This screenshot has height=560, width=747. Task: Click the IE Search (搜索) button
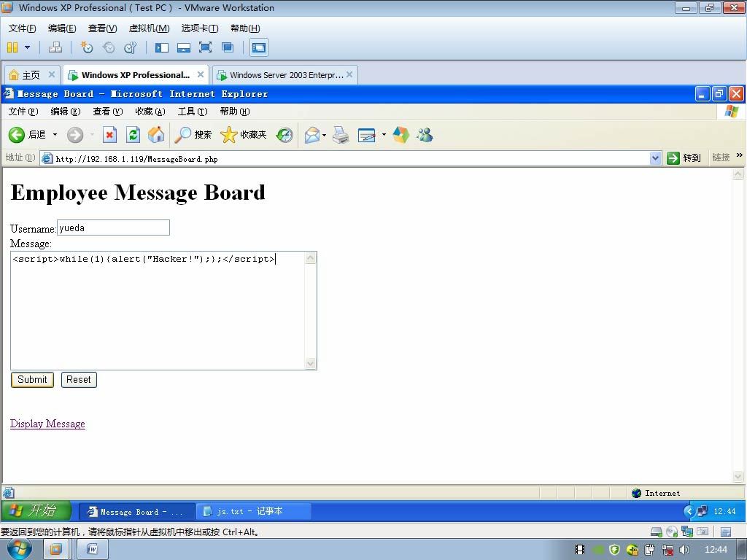tap(193, 135)
